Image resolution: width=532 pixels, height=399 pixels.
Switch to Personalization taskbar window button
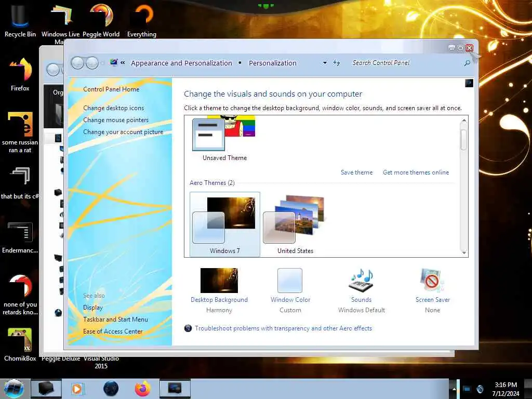click(175, 389)
